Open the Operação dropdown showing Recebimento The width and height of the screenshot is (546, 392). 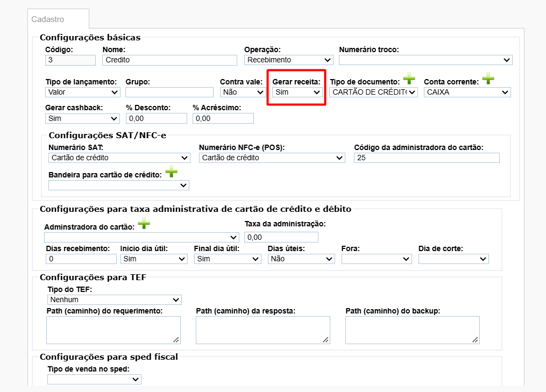(289, 60)
